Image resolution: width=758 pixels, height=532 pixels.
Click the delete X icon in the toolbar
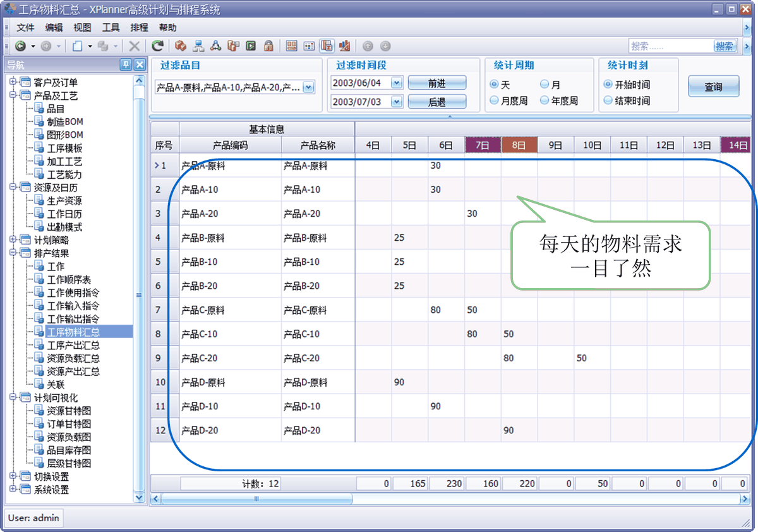(x=134, y=46)
